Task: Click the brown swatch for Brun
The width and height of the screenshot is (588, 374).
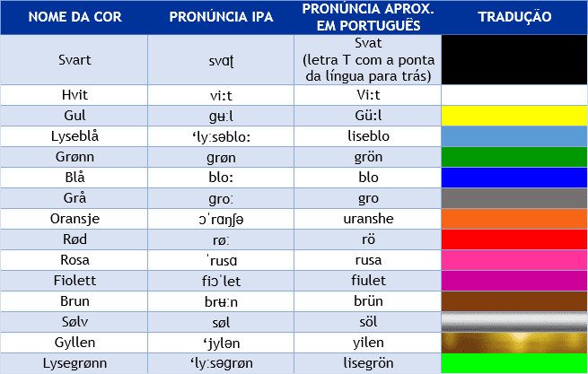Action: tap(514, 301)
